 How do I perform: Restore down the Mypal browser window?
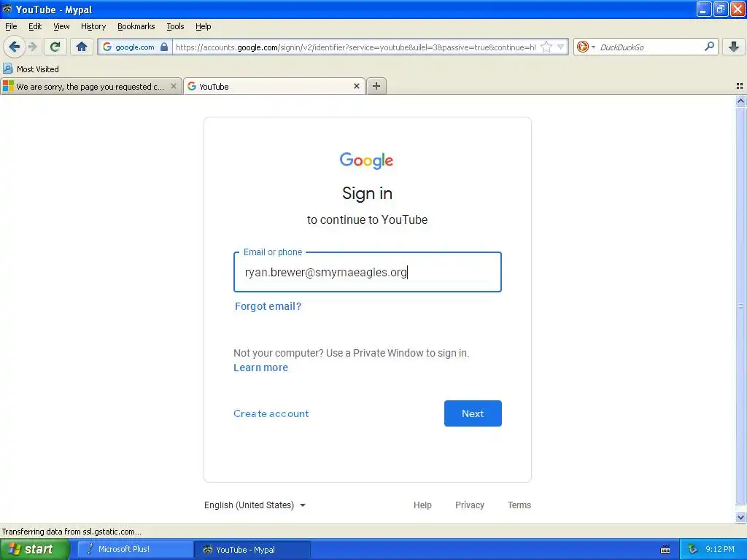pyautogui.click(x=721, y=9)
